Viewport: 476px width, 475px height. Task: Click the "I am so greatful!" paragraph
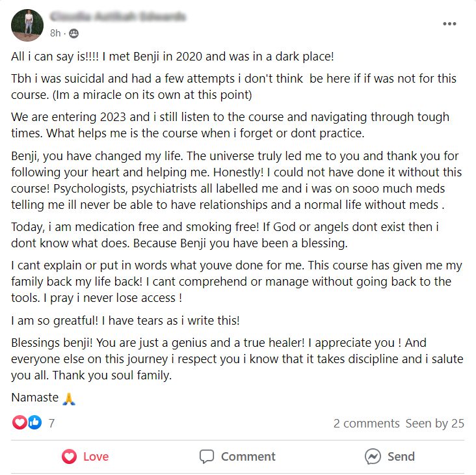(126, 320)
